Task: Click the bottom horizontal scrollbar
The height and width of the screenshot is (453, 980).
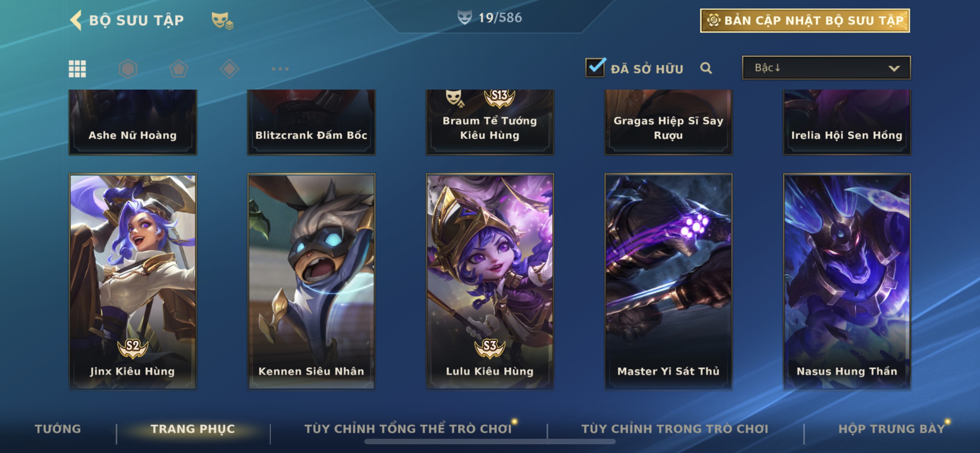Action: point(490,442)
